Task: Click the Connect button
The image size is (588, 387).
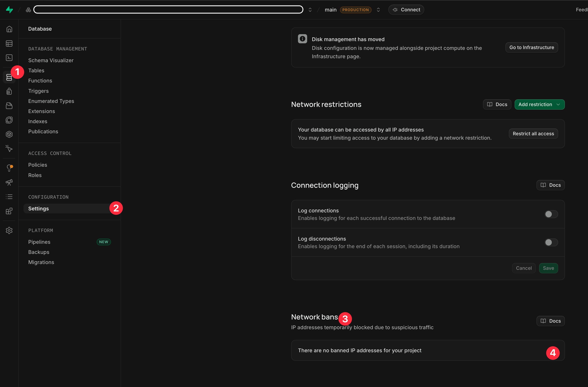Action: (x=406, y=10)
